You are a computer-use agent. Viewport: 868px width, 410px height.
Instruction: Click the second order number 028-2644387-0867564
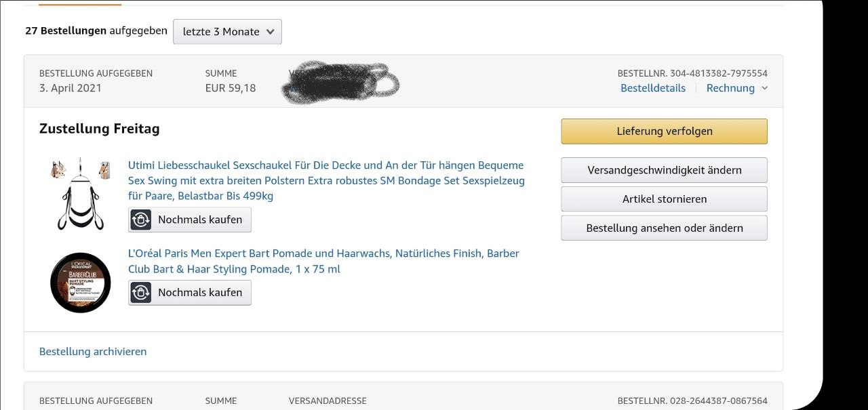click(718, 401)
